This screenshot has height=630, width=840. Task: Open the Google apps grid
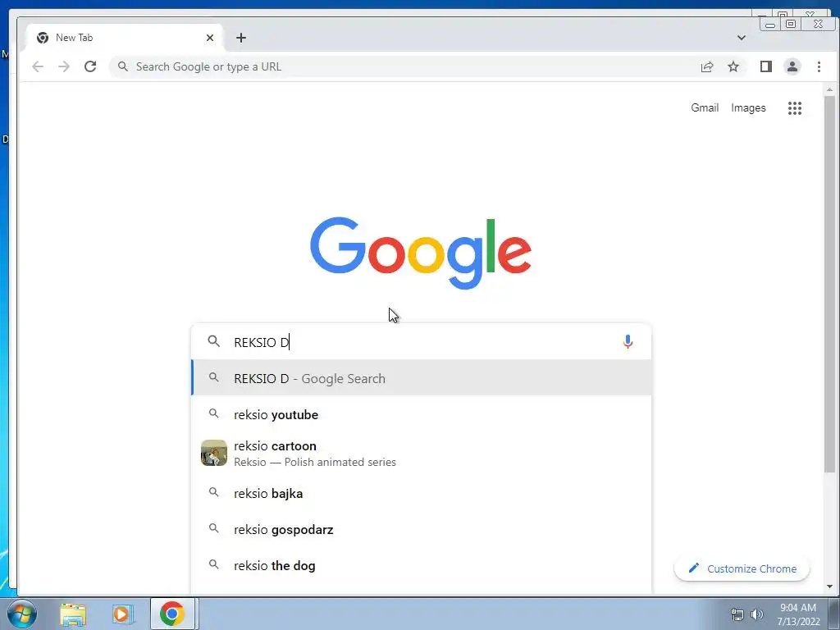tap(795, 108)
